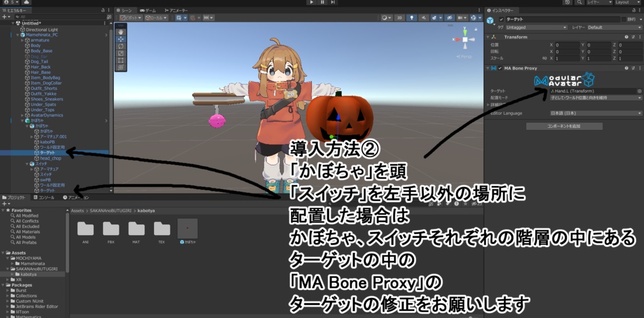Open the Editor Language dropdown
Screen dimensions: 644x318
tap(596, 113)
